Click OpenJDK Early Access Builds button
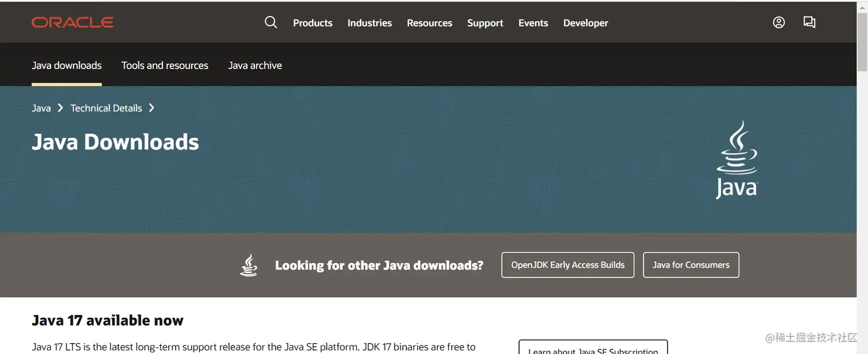 click(568, 265)
